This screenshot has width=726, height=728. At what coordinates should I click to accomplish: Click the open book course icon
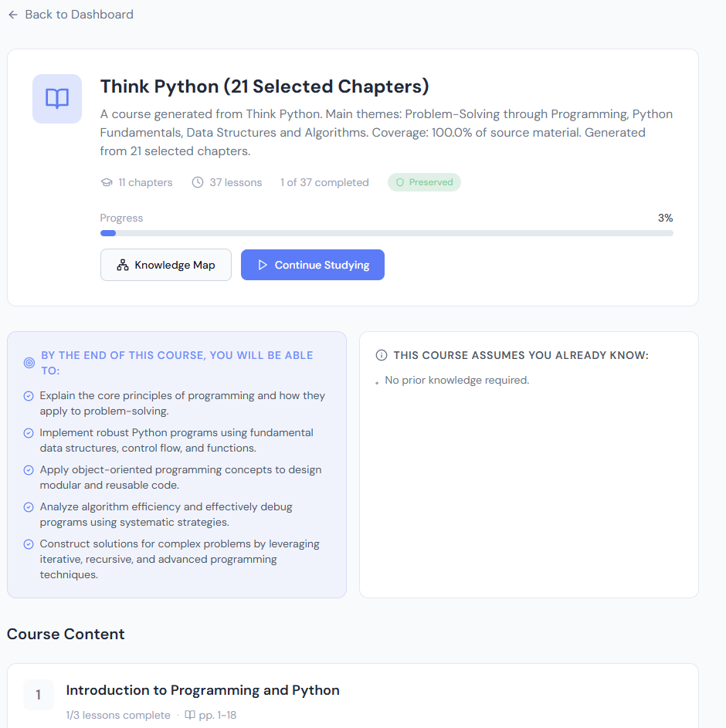point(57,98)
